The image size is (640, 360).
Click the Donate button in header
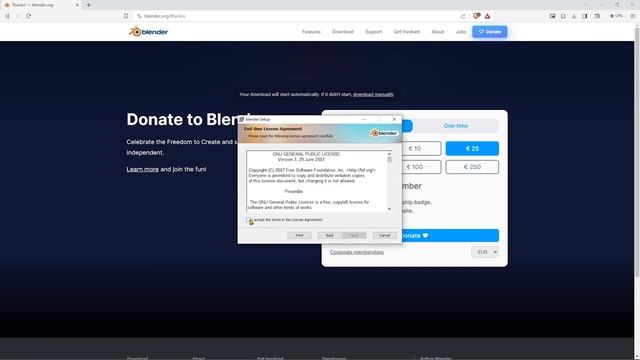(489, 31)
